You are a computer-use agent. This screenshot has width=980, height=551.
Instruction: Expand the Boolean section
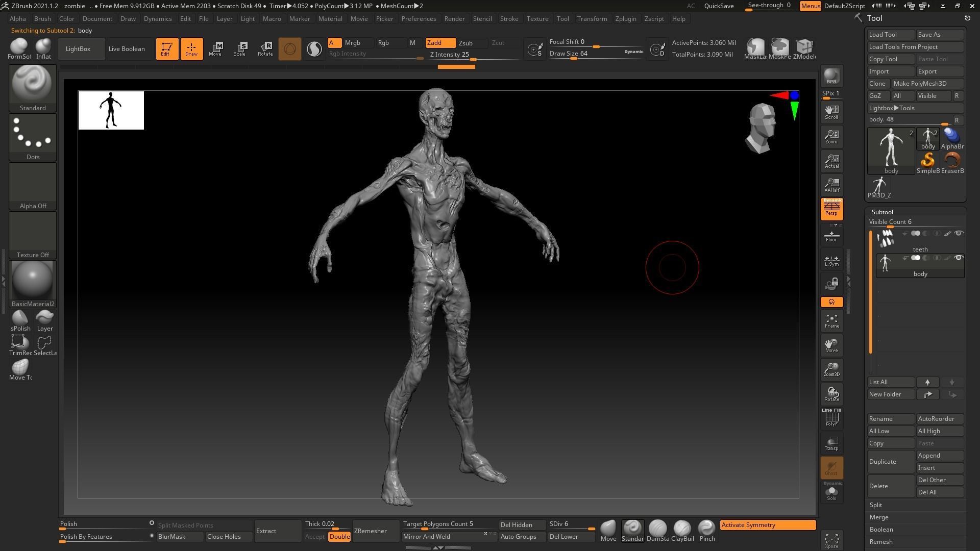click(881, 530)
